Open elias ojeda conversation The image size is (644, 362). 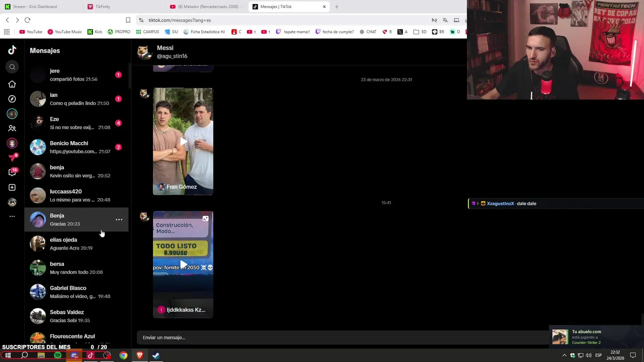[x=76, y=244]
